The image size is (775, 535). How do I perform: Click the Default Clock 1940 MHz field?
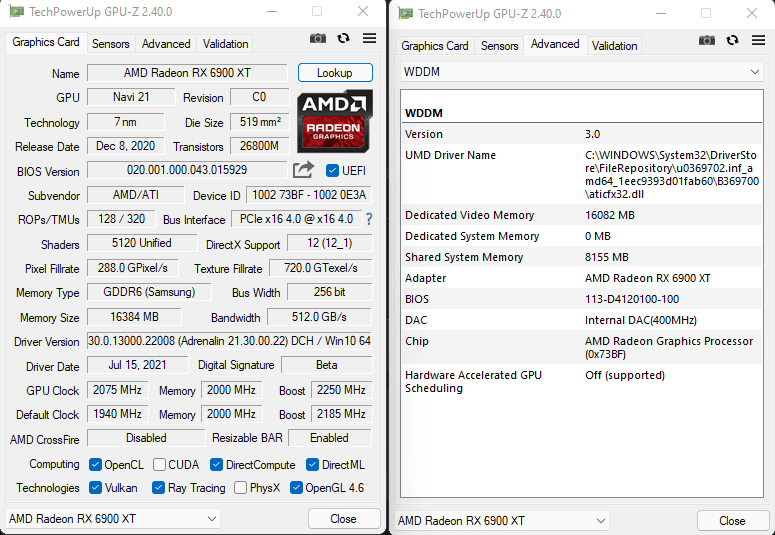(118, 413)
